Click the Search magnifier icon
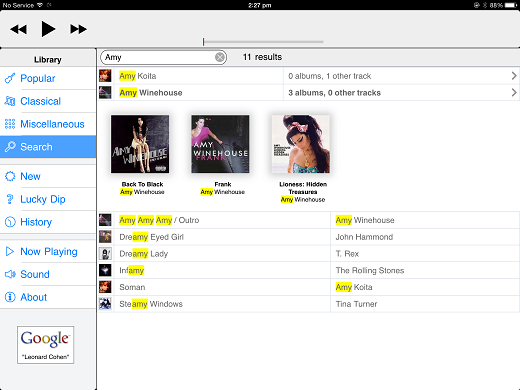The width and height of the screenshot is (520, 390). (x=10, y=147)
